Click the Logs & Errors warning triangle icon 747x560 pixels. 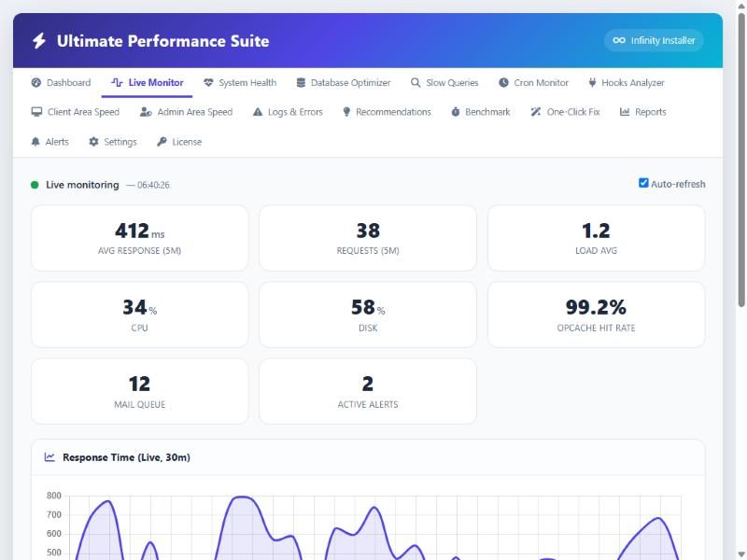pyautogui.click(x=258, y=112)
